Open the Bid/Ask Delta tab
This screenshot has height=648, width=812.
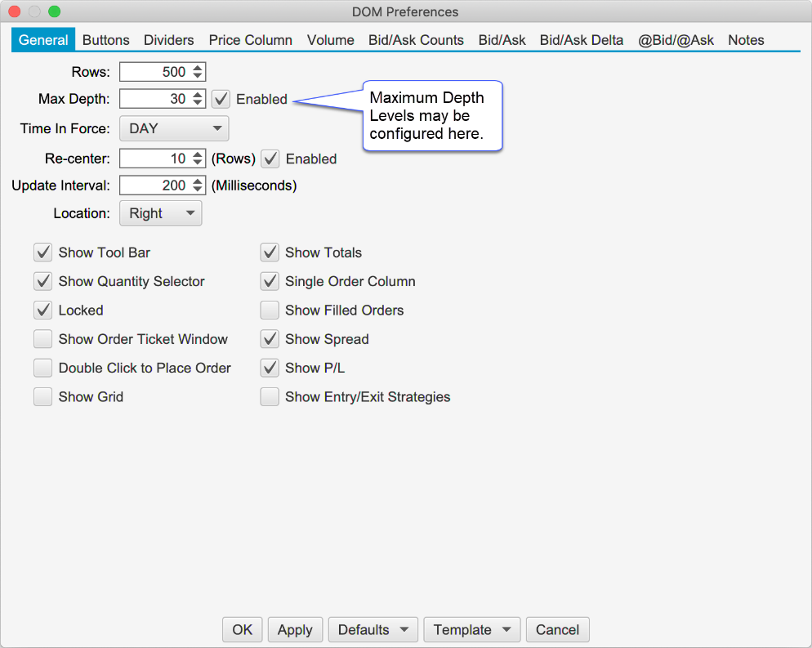click(x=581, y=40)
